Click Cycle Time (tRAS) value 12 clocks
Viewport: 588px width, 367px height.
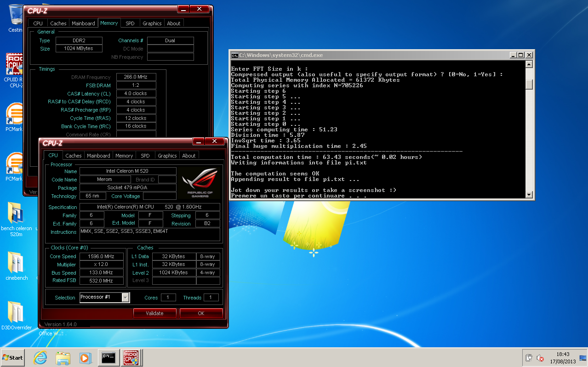click(x=136, y=118)
